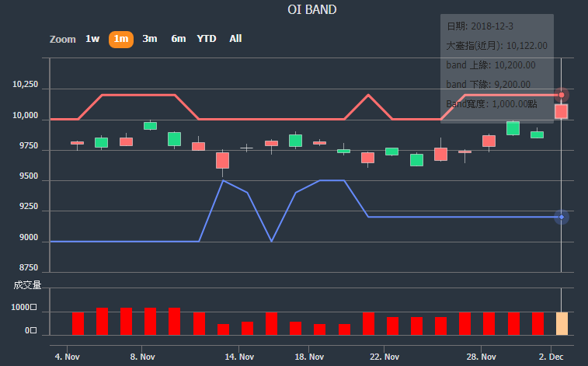This screenshot has height=366, width=588.
Task: Select the first red candlestick on the left
Action: 77,143
